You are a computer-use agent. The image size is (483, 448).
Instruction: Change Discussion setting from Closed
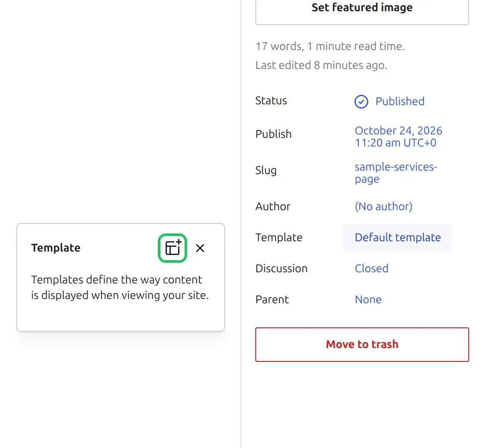[x=371, y=269]
